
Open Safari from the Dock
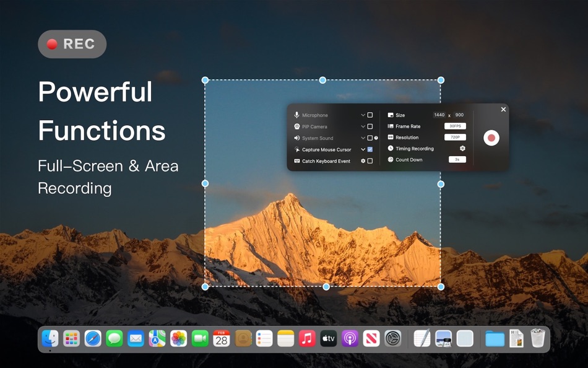click(x=93, y=339)
